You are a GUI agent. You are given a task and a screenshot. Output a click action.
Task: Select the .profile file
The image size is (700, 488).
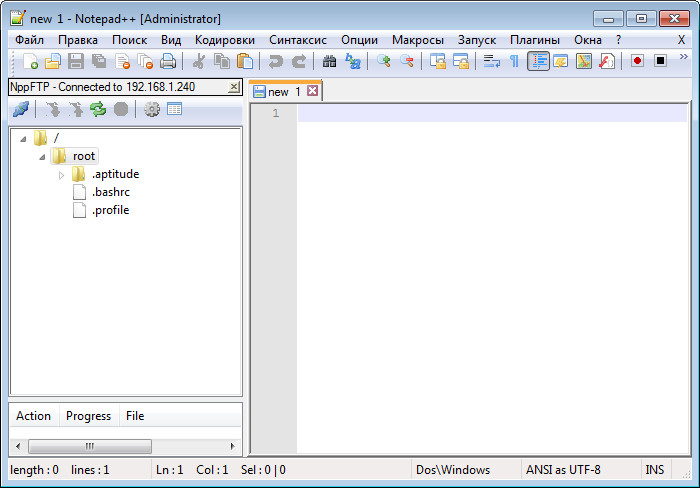[110, 210]
